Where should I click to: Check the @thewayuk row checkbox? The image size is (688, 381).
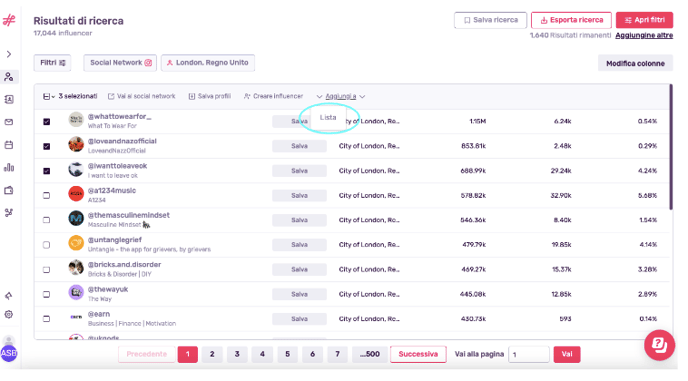[47, 294]
